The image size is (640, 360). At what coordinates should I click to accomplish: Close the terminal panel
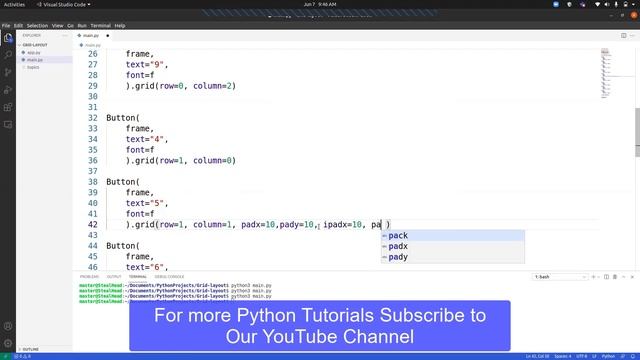point(632,277)
